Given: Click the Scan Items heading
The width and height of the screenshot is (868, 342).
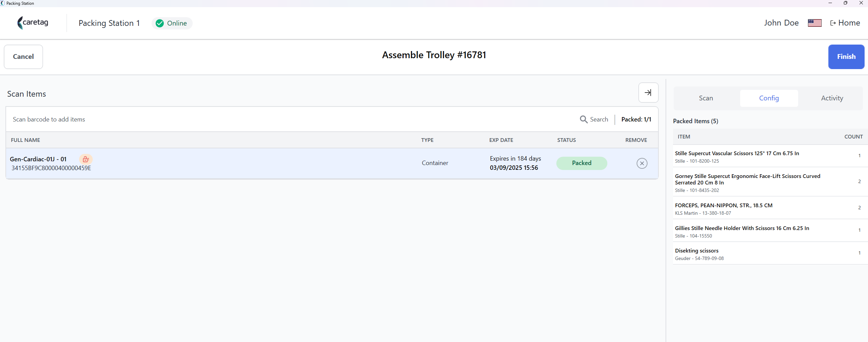Looking at the screenshot, I should pyautogui.click(x=27, y=94).
